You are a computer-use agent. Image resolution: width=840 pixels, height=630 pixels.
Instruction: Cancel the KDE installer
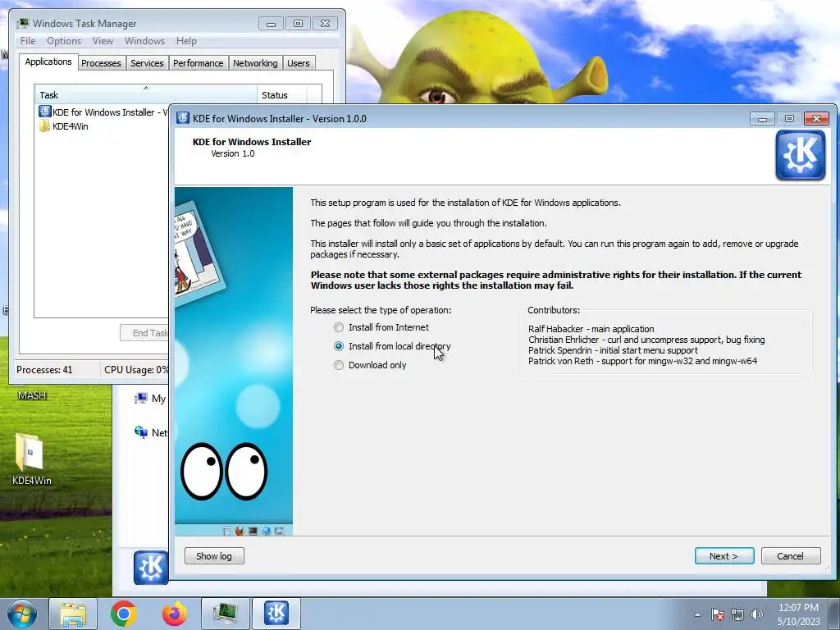[x=790, y=556]
